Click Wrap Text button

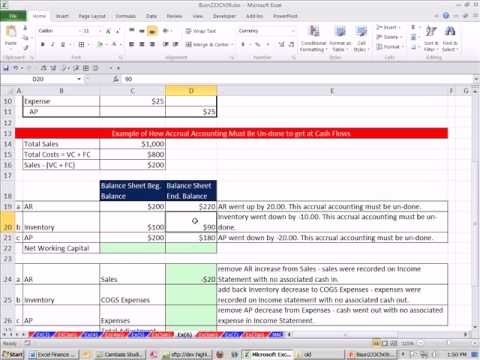201,31
